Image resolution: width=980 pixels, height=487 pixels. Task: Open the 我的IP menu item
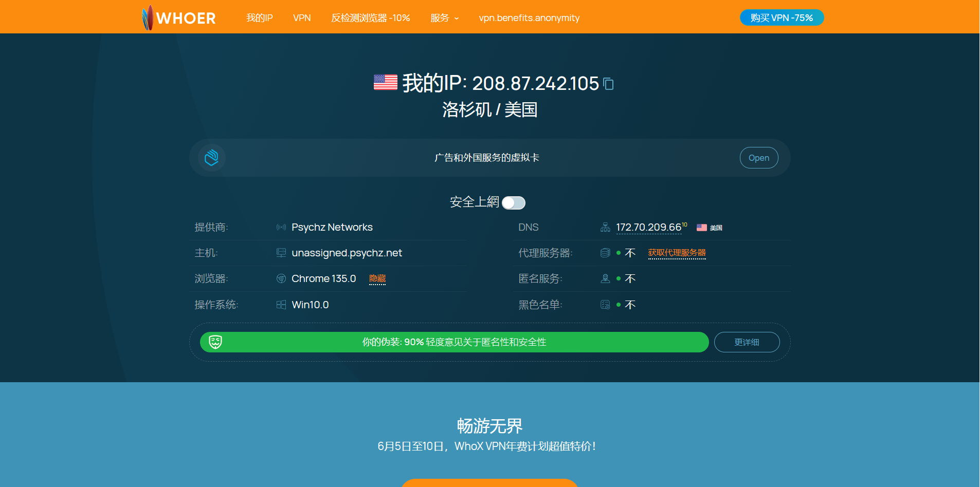click(259, 18)
